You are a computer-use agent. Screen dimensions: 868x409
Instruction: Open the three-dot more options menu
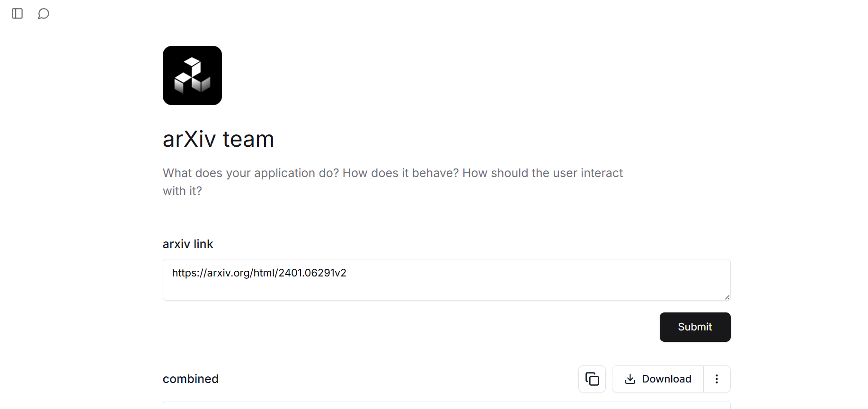click(x=717, y=379)
